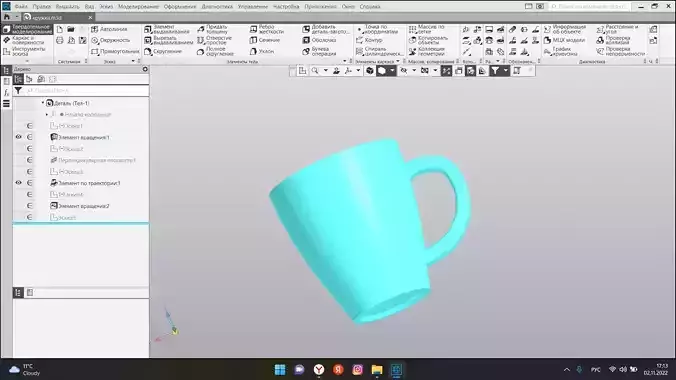Click the Скругление fillet tool
This screenshot has height=380, width=676.
163,51
